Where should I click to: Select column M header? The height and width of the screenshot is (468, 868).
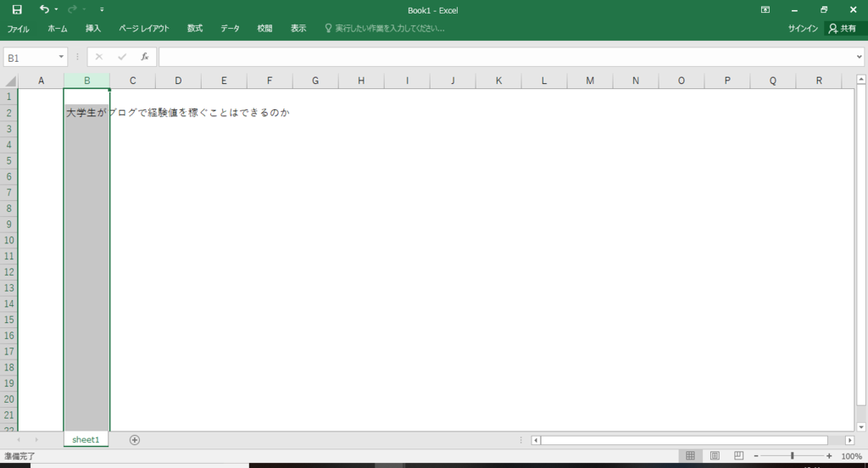tap(590, 81)
